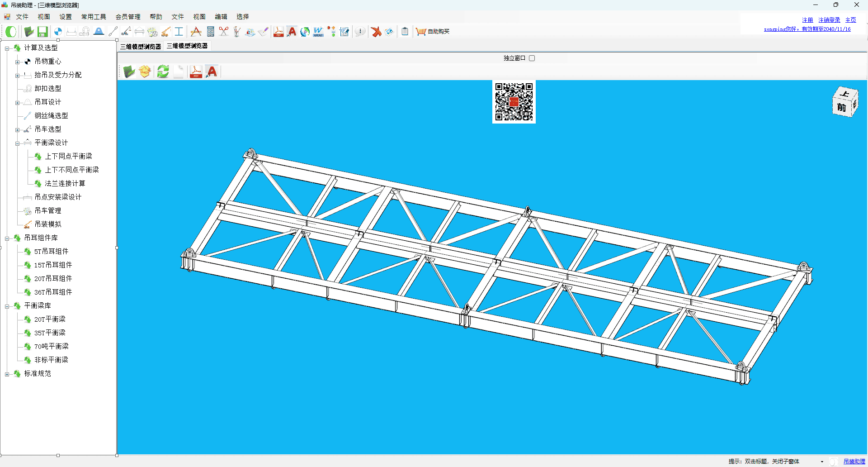Switch to the first 三维模型浏览器 tab

[141, 47]
